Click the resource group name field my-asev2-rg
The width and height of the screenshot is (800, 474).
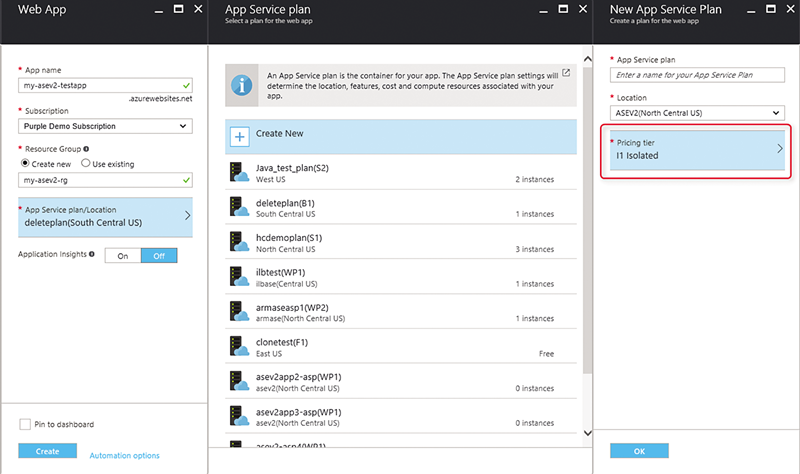[x=105, y=180]
